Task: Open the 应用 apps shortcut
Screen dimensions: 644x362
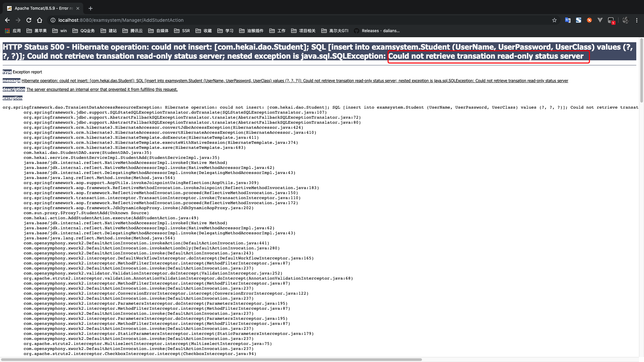Action: pyautogui.click(x=13, y=31)
